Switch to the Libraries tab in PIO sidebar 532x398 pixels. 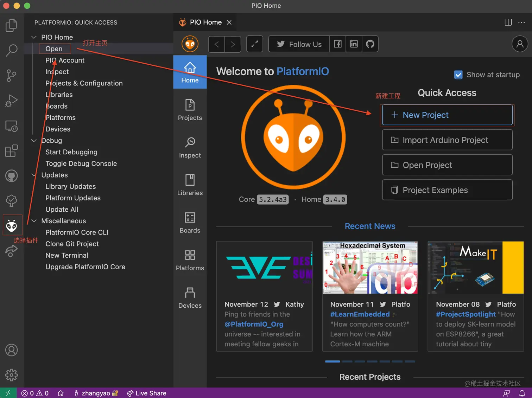point(190,185)
